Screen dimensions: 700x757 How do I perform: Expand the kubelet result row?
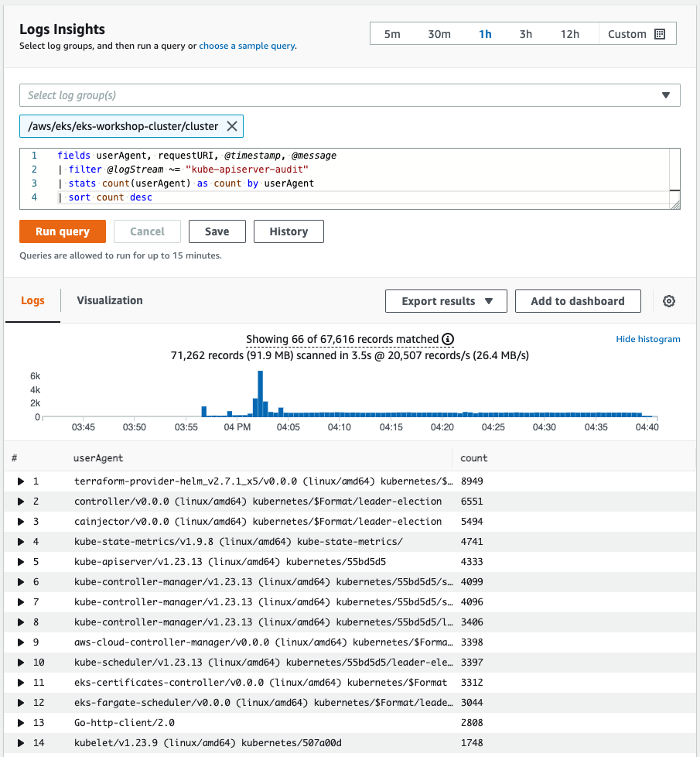pyautogui.click(x=21, y=743)
